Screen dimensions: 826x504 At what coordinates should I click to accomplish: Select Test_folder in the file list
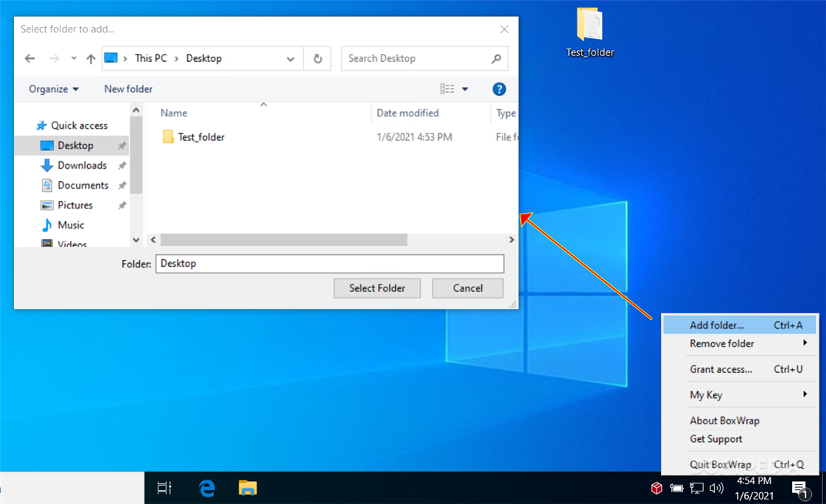[x=201, y=137]
